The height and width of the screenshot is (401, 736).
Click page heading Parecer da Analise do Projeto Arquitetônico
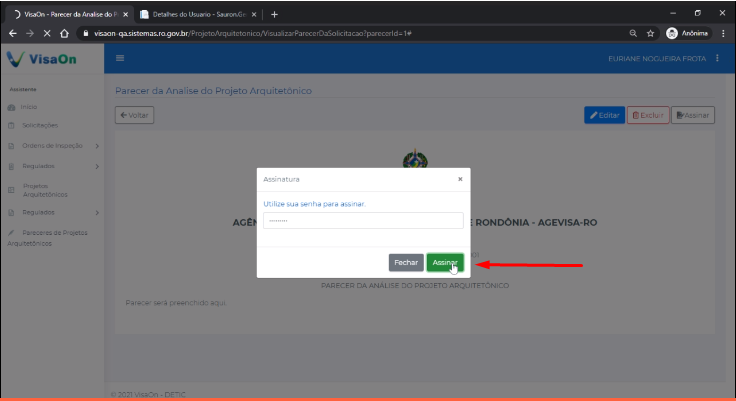pos(213,91)
